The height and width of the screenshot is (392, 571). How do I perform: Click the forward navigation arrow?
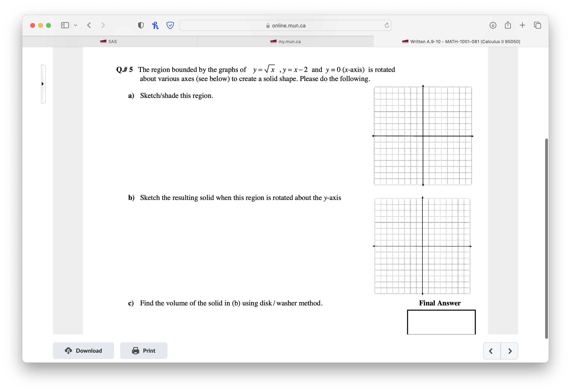(103, 25)
